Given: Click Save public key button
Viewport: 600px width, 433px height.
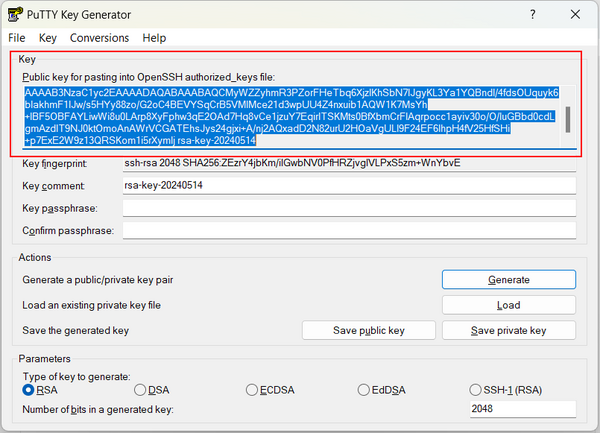Looking at the screenshot, I should [x=368, y=330].
